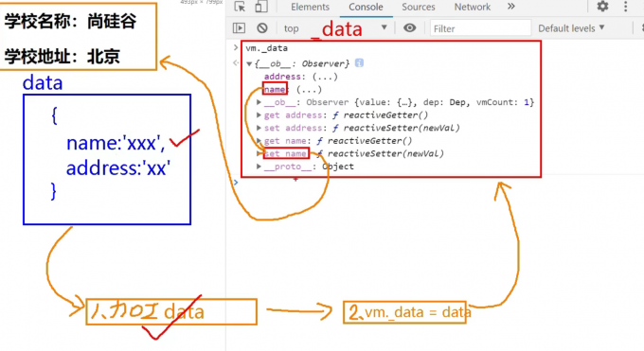
Task: Expand the __ob__: Observer entry
Action: [259, 102]
